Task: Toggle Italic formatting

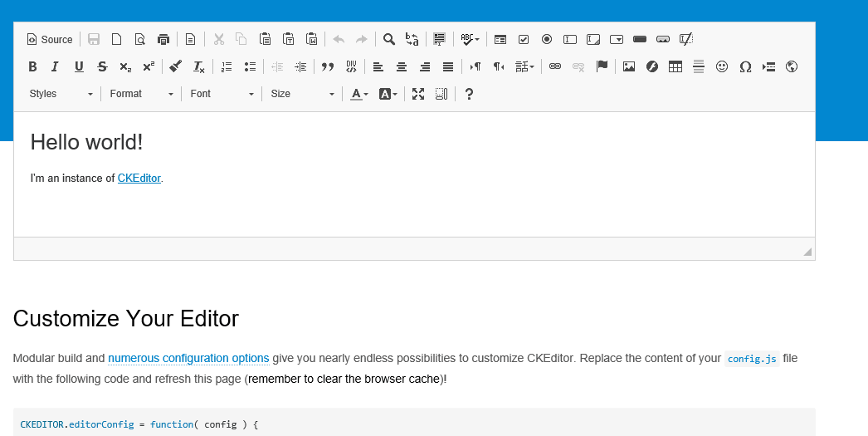Action: coord(55,67)
